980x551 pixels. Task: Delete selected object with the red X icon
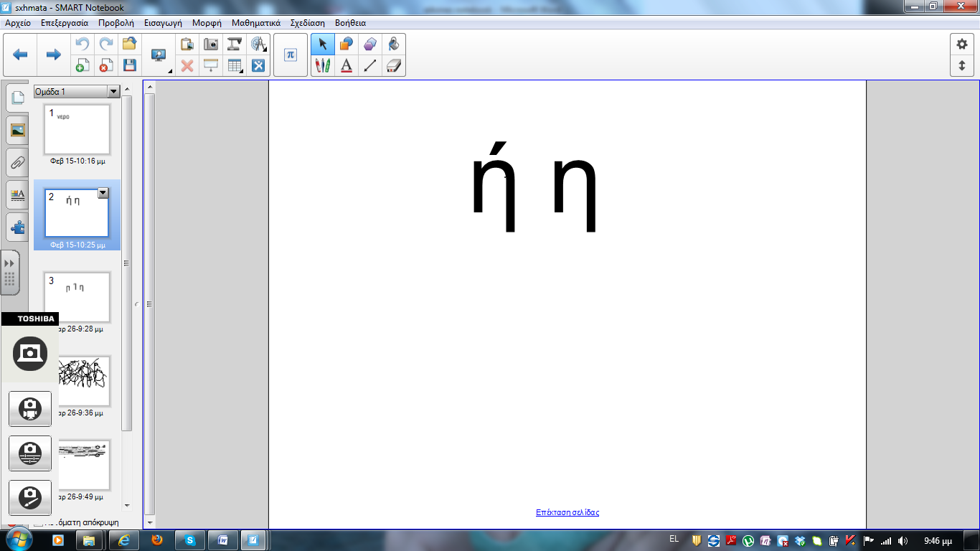coord(187,65)
